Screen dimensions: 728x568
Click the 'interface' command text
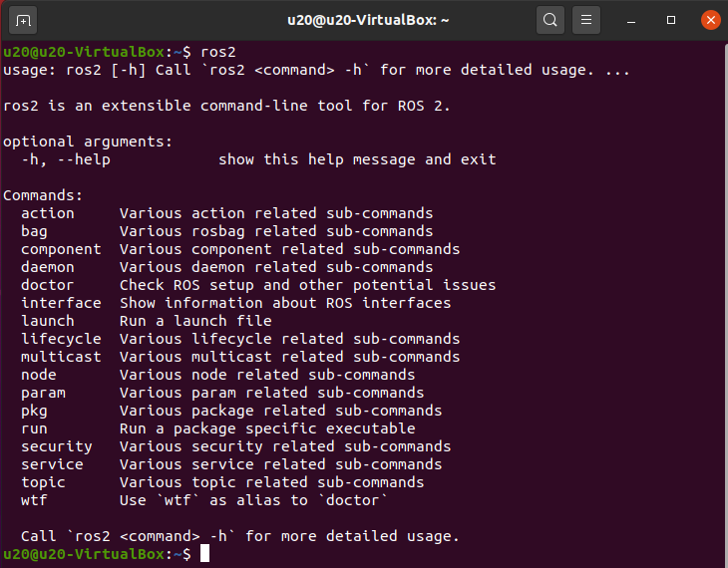click(x=61, y=303)
